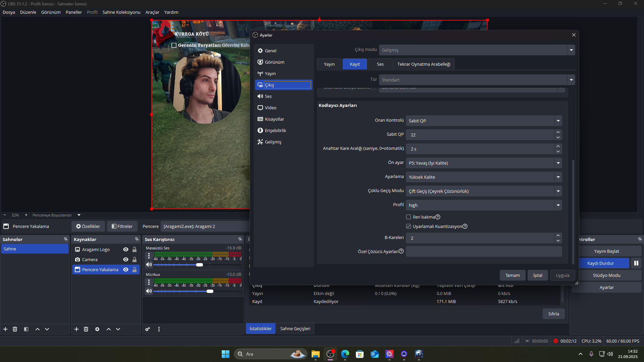Move the selected source up

click(x=109, y=329)
